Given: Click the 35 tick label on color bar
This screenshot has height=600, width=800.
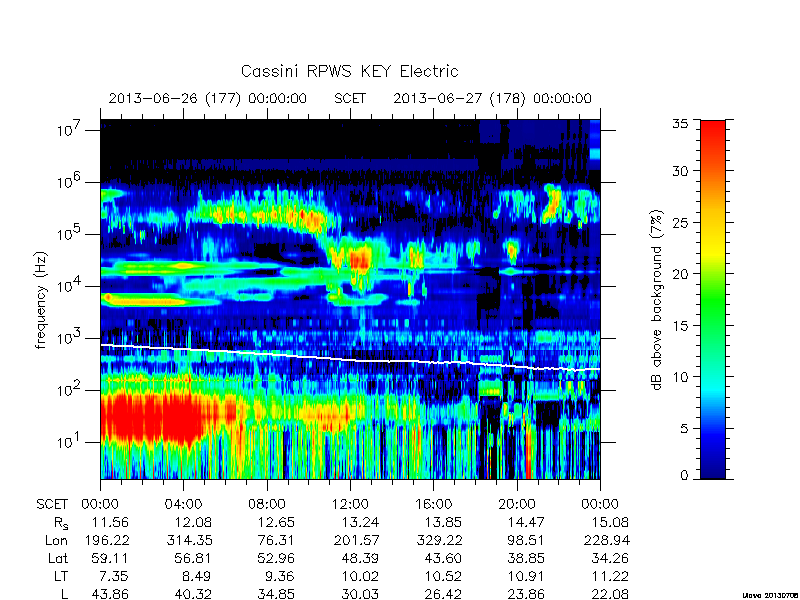Looking at the screenshot, I should [680, 124].
